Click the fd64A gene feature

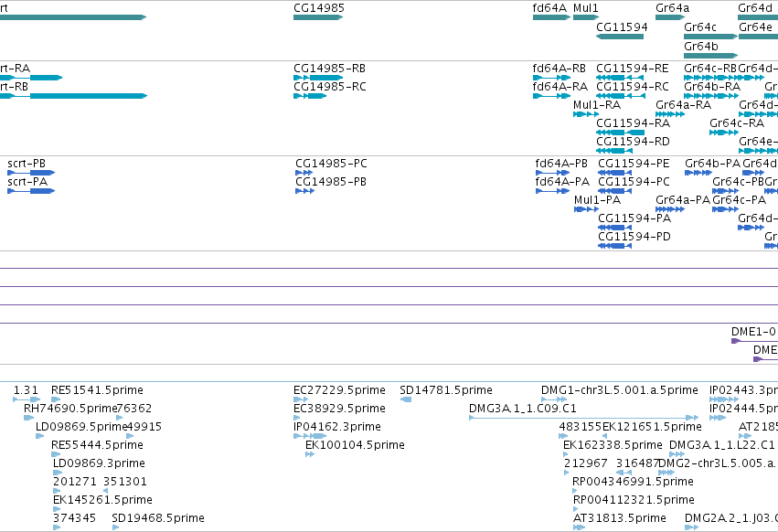point(552,17)
